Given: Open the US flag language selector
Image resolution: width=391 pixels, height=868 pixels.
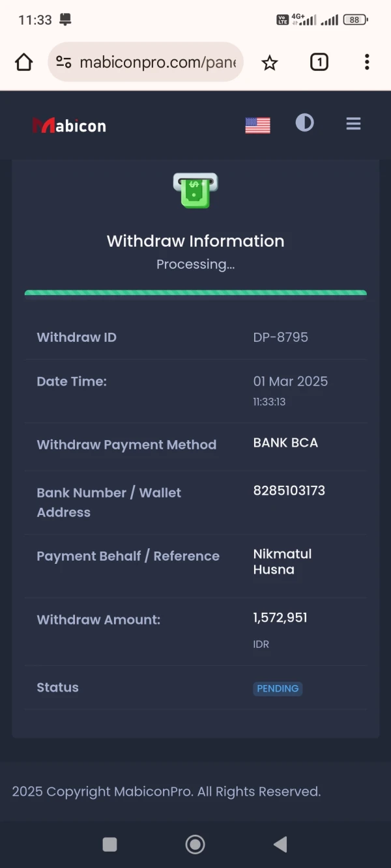Looking at the screenshot, I should (x=257, y=125).
